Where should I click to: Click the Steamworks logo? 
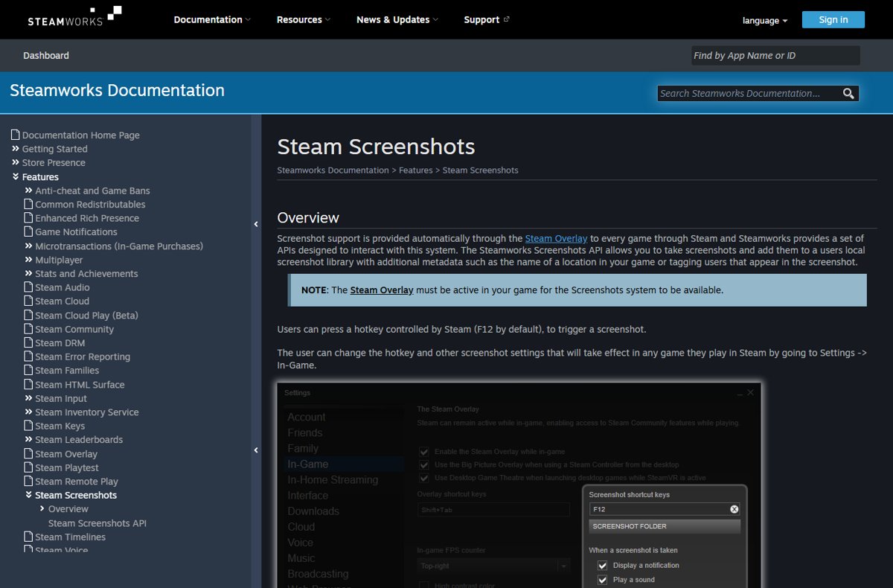74,17
